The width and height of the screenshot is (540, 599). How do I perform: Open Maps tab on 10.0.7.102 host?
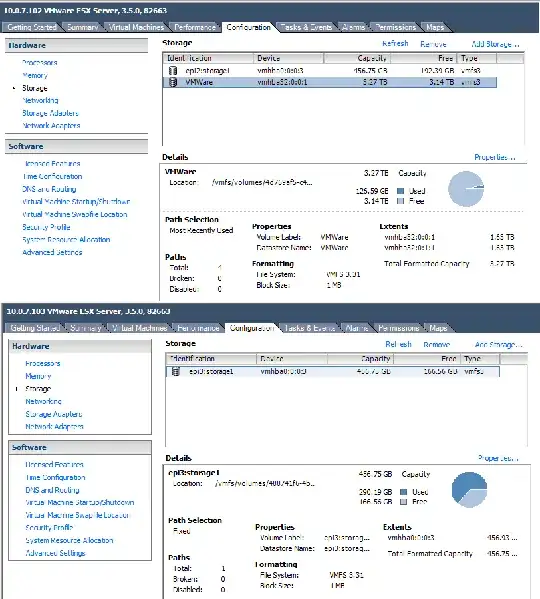pyautogui.click(x=435, y=27)
